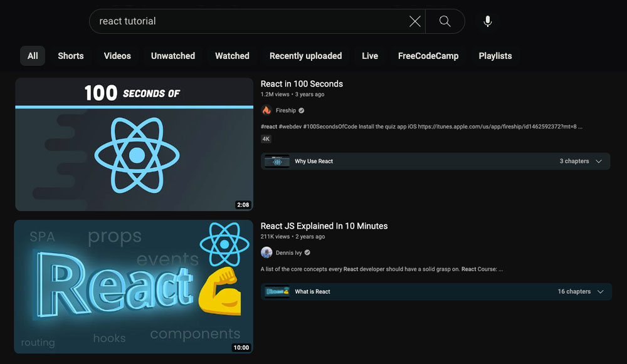Play the 100 Seconds of React thumbnail
The width and height of the screenshot is (627, 364).
click(134, 145)
